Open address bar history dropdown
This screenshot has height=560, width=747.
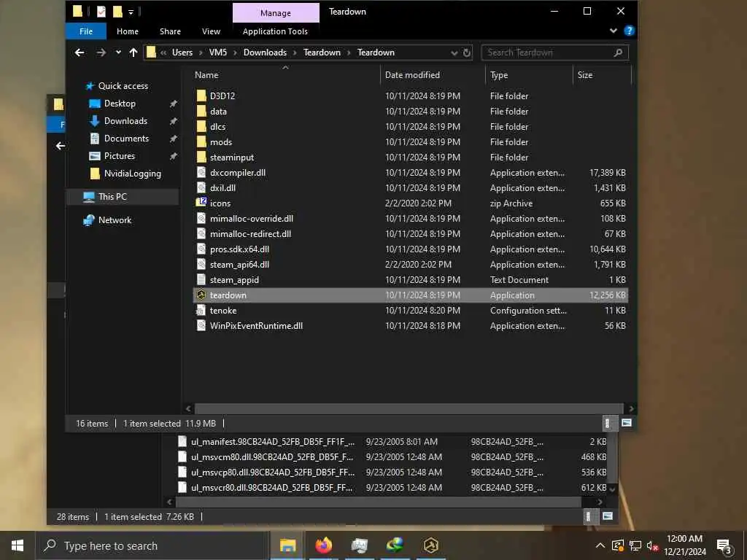pyautogui.click(x=454, y=52)
